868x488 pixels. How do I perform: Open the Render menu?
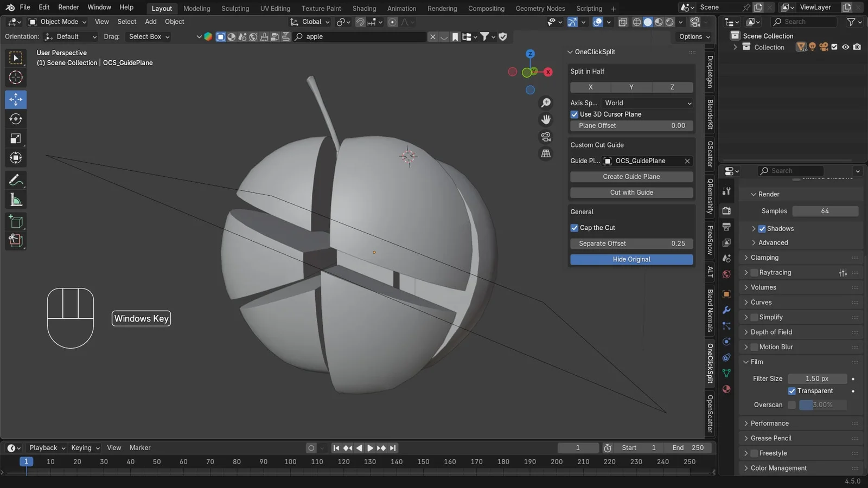click(x=68, y=7)
